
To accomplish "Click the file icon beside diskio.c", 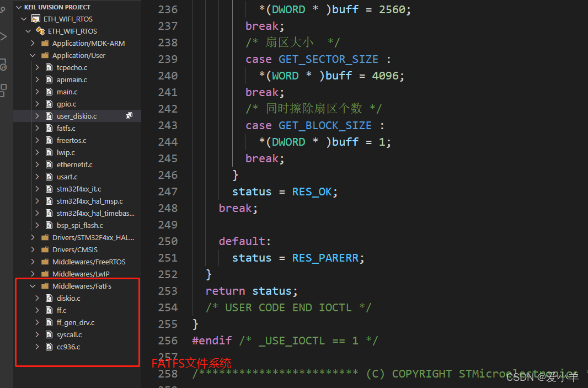I will click(x=49, y=298).
